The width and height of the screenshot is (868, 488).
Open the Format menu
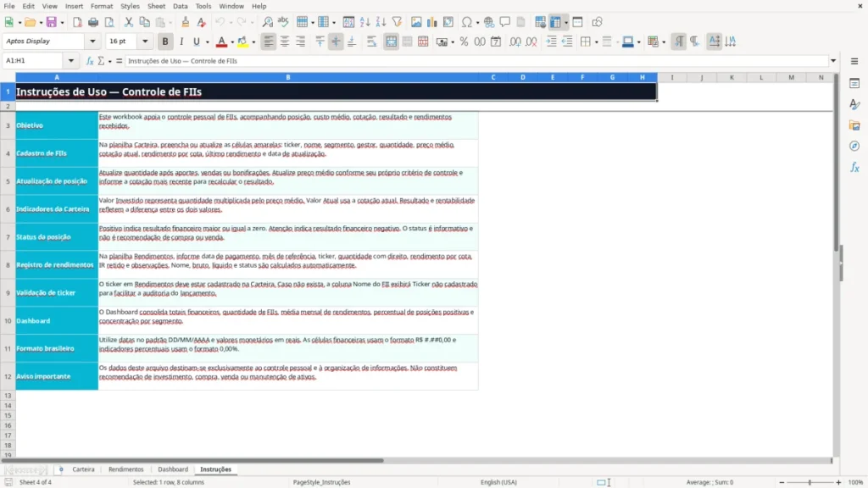(102, 6)
